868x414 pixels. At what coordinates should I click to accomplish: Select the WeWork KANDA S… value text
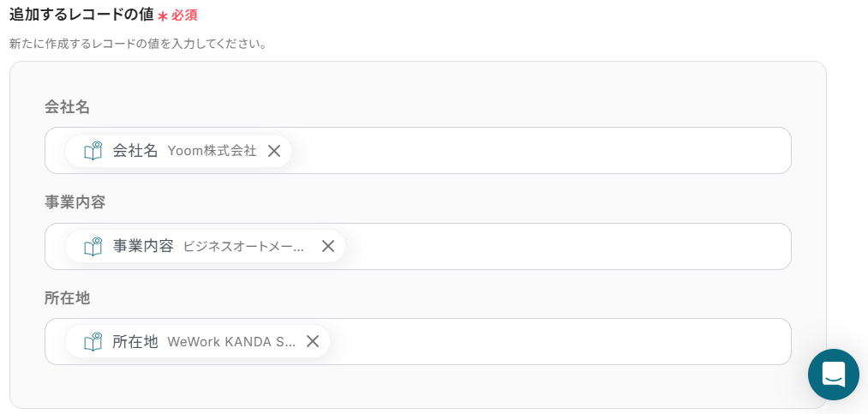click(x=231, y=341)
